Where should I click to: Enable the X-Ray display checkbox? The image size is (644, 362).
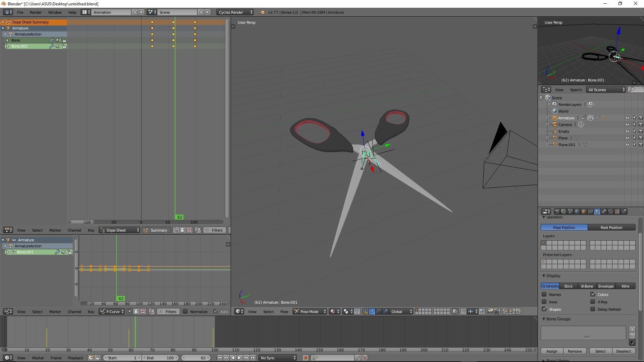pyautogui.click(x=593, y=302)
